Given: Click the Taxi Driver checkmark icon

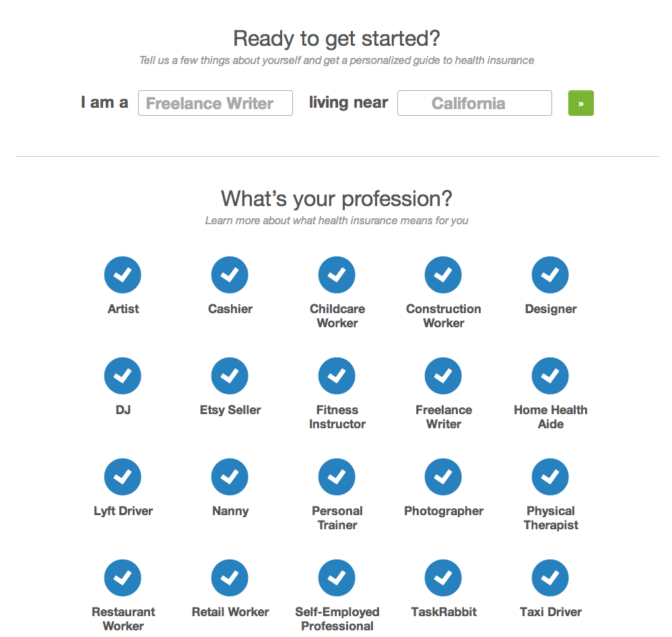Looking at the screenshot, I should tap(550, 578).
